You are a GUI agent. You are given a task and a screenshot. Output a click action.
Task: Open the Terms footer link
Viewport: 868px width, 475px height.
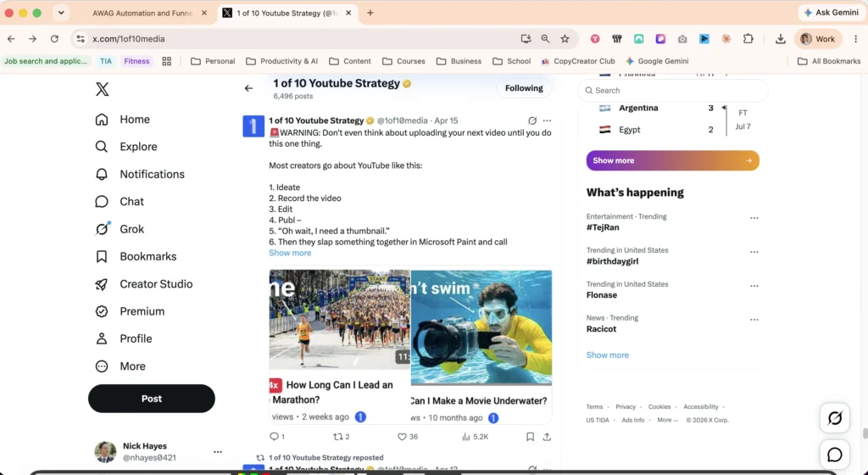594,407
